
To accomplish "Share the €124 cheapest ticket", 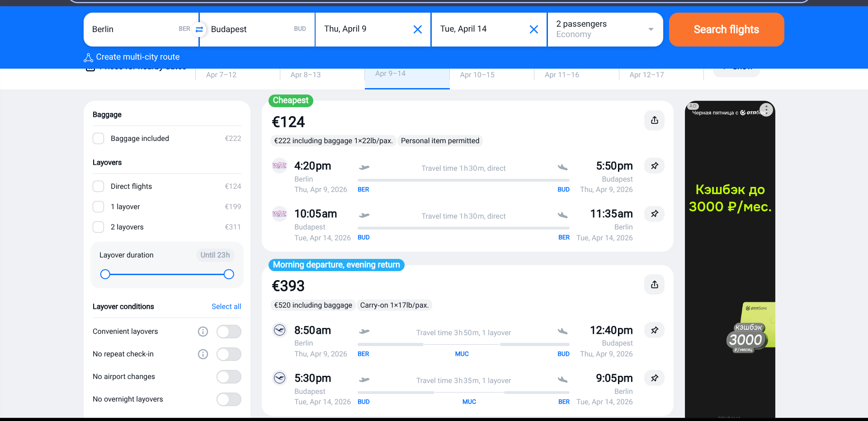I will [x=654, y=120].
